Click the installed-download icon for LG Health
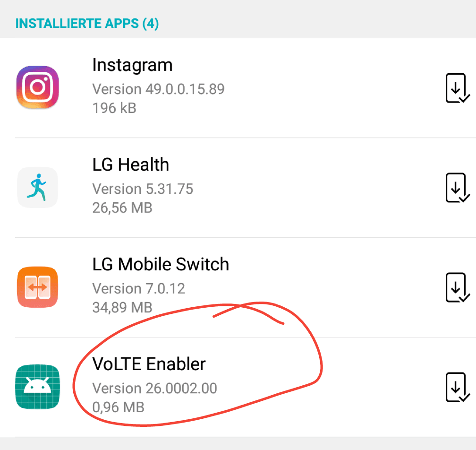Screen dimensions: 476x450 (x=458, y=188)
